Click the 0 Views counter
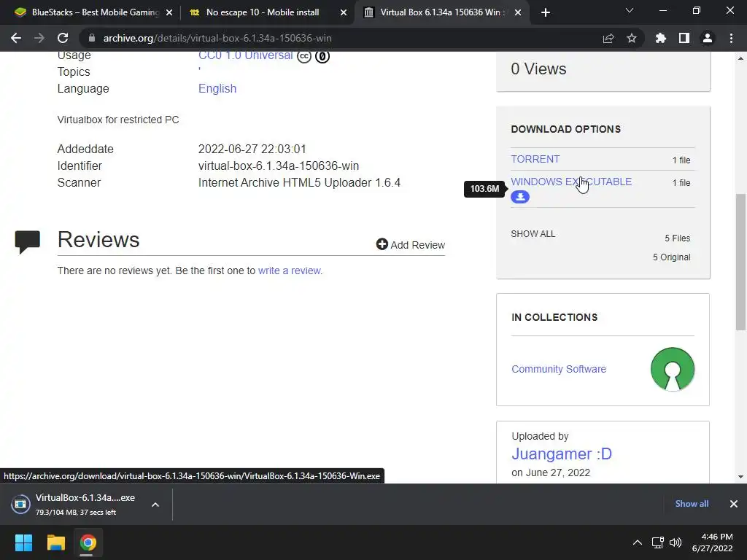The image size is (747, 560). click(538, 69)
